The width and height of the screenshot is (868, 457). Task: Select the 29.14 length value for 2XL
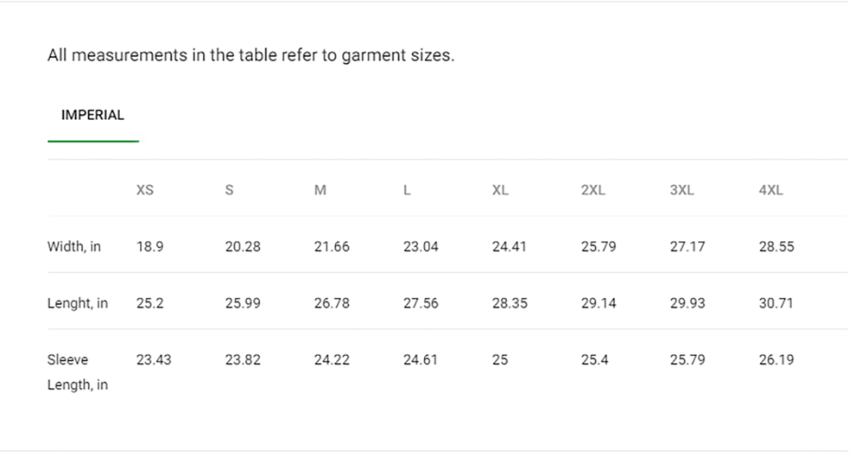(599, 303)
